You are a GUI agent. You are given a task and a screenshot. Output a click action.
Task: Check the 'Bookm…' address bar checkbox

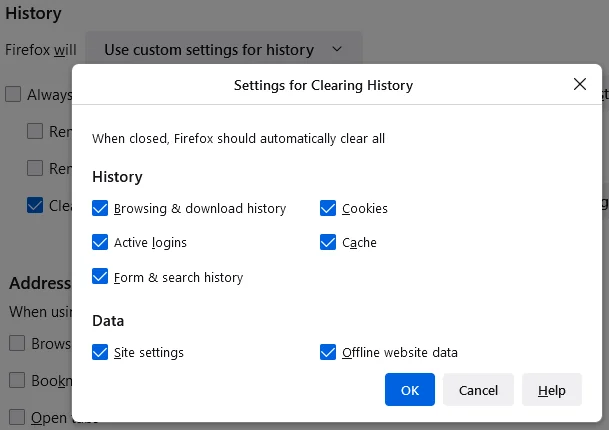pos(17,380)
